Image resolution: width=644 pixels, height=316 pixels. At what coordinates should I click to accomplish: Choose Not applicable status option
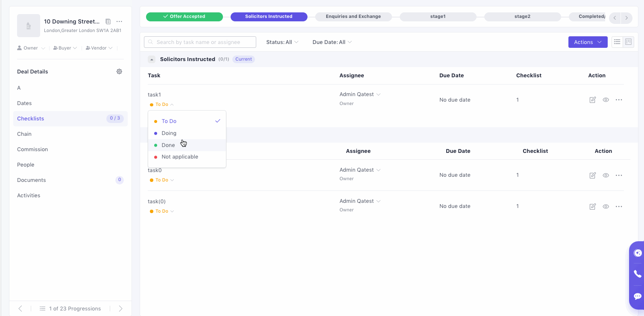[180, 157]
